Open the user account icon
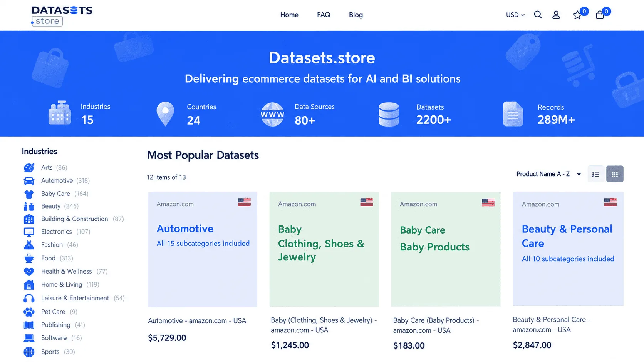The height and width of the screenshot is (362, 644). pyautogui.click(x=556, y=15)
